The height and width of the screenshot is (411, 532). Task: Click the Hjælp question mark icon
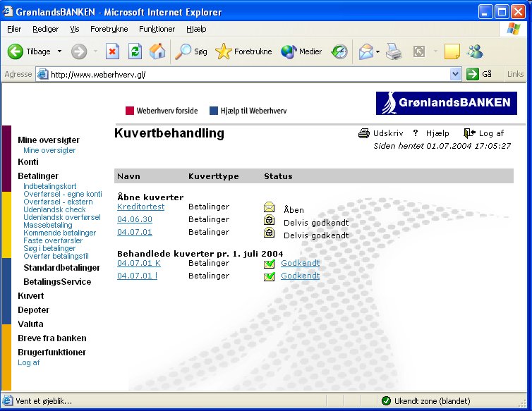click(x=416, y=133)
